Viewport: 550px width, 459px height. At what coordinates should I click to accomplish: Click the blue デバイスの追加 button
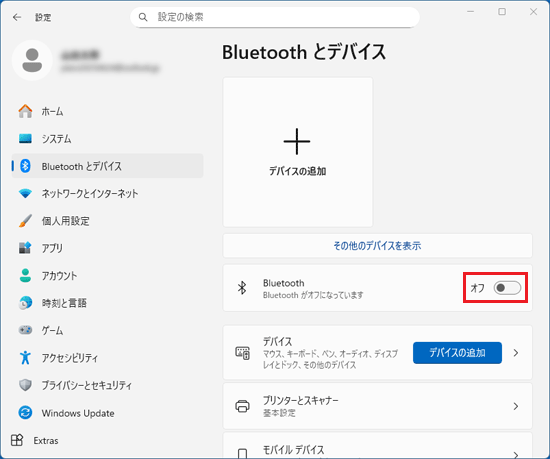(x=457, y=353)
